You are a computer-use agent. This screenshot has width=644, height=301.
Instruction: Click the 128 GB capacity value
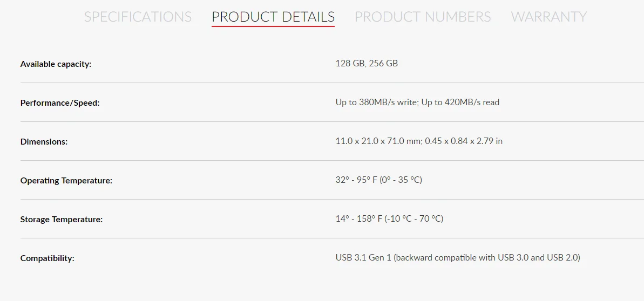[x=350, y=64]
